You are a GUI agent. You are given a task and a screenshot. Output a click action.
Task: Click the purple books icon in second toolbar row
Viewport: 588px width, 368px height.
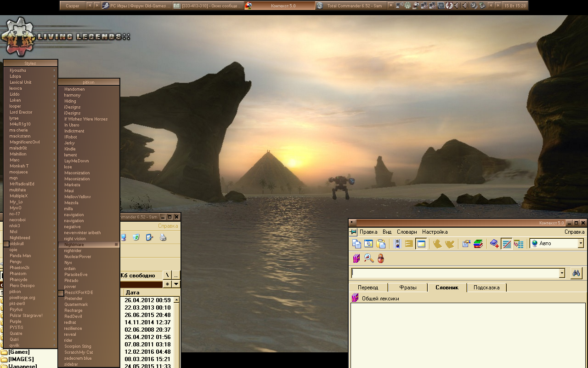tap(356, 259)
